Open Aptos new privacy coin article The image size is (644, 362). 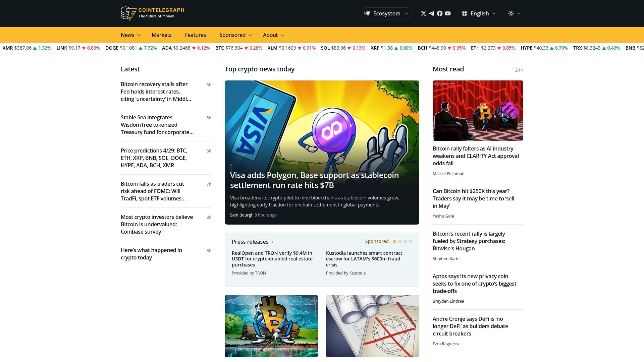coord(474,284)
